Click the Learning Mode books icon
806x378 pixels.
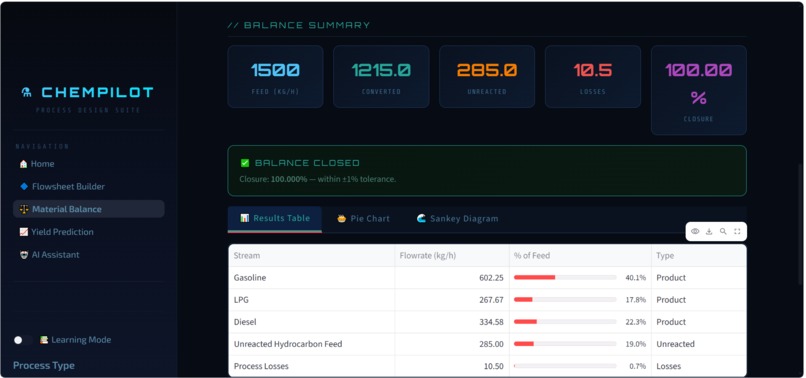point(44,340)
